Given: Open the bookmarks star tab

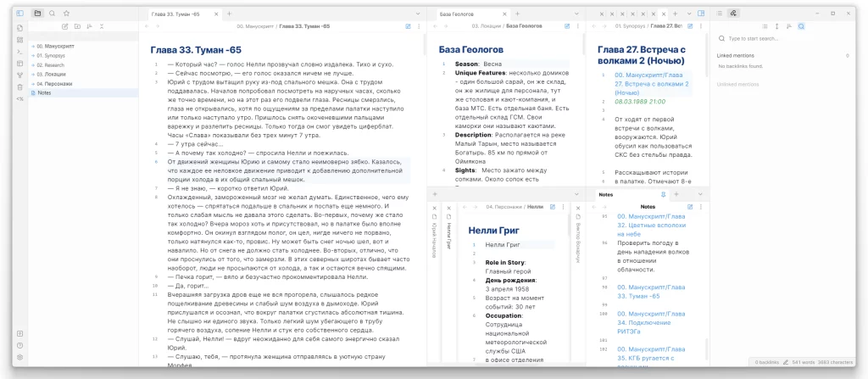Looking at the screenshot, I should [66, 14].
